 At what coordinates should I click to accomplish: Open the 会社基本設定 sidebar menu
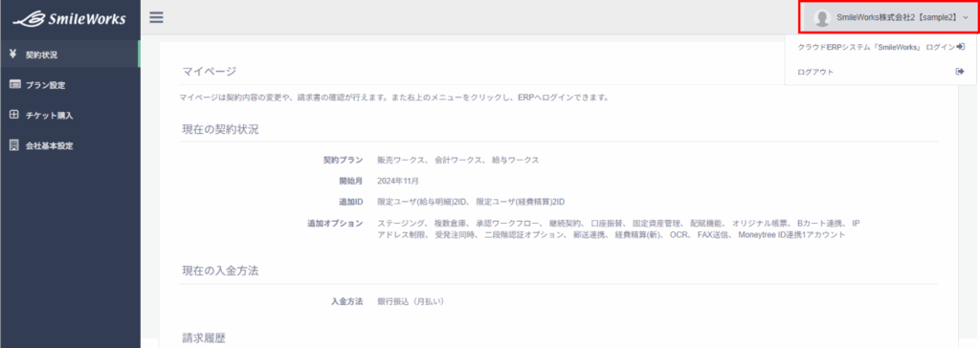click(x=70, y=146)
